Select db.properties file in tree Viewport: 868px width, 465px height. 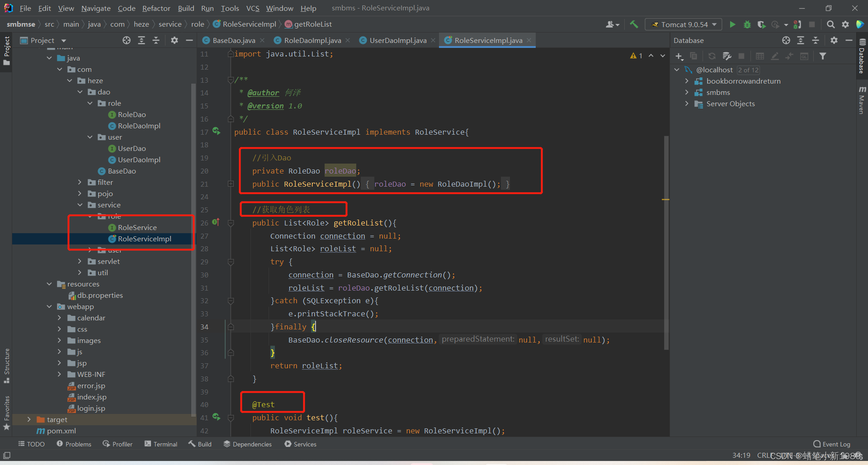pyautogui.click(x=99, y=295)
